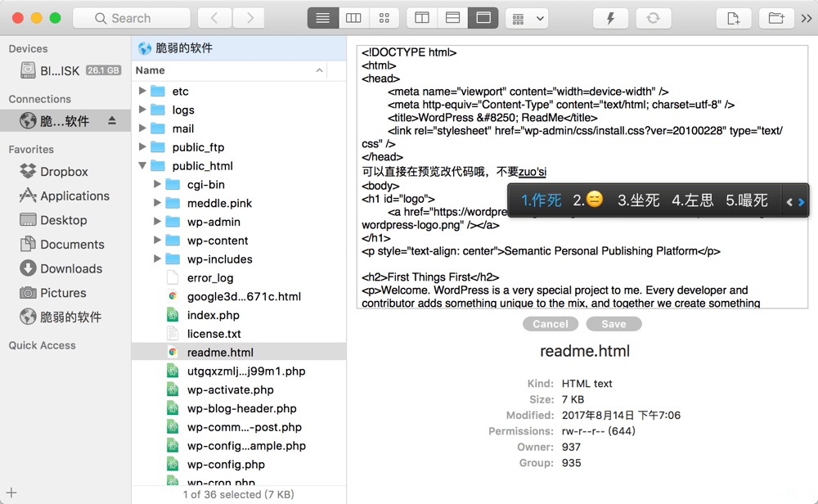818x504 pixels.
Task: Switch to icon grid view
Action: tap(384, 18)
